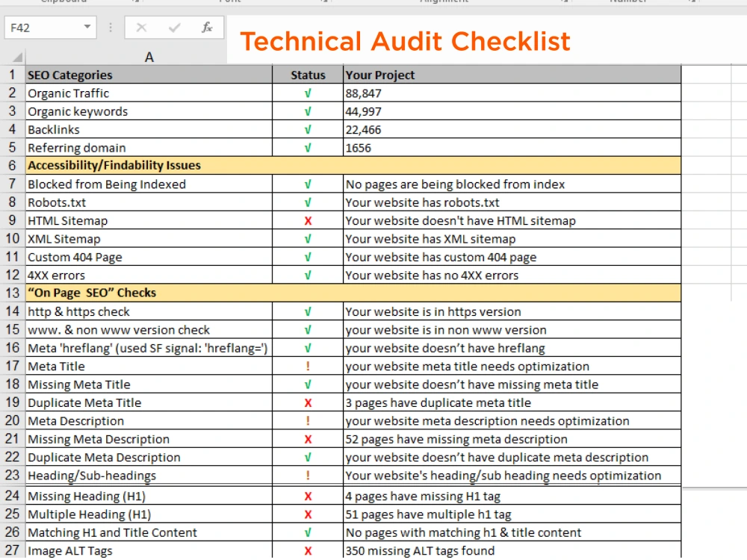Select the cell with value 88,847
Viewport: 747px width, 560px height.
pyautogui.click(x=512, y=93)
